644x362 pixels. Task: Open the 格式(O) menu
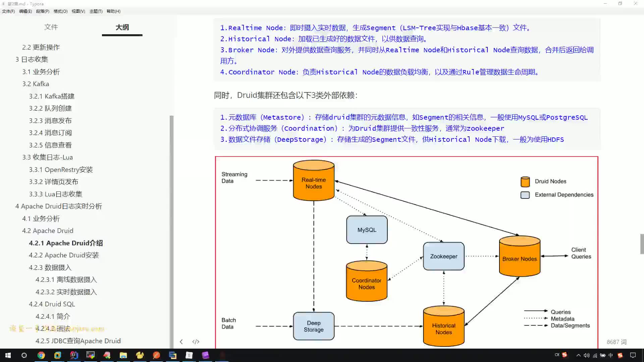(x=60, y=11)
